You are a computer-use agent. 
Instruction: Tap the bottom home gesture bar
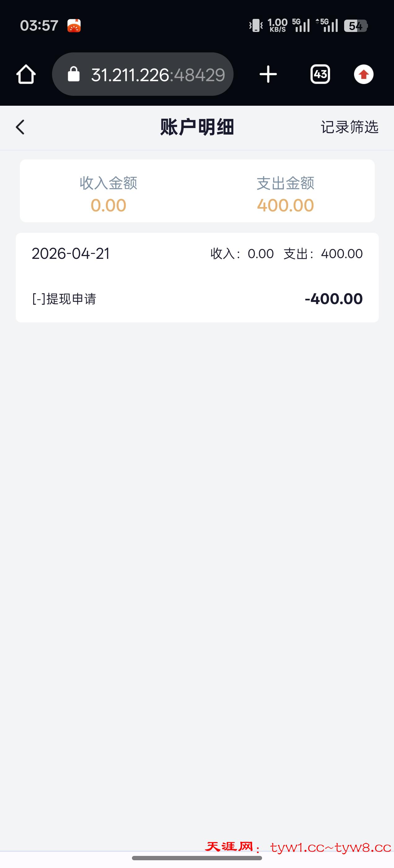tap(197, 858)
